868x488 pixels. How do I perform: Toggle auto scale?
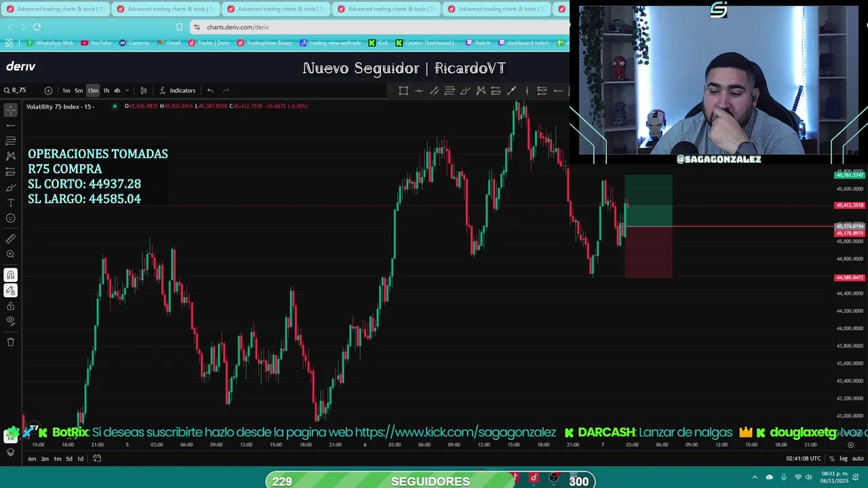tap(857, 459)
